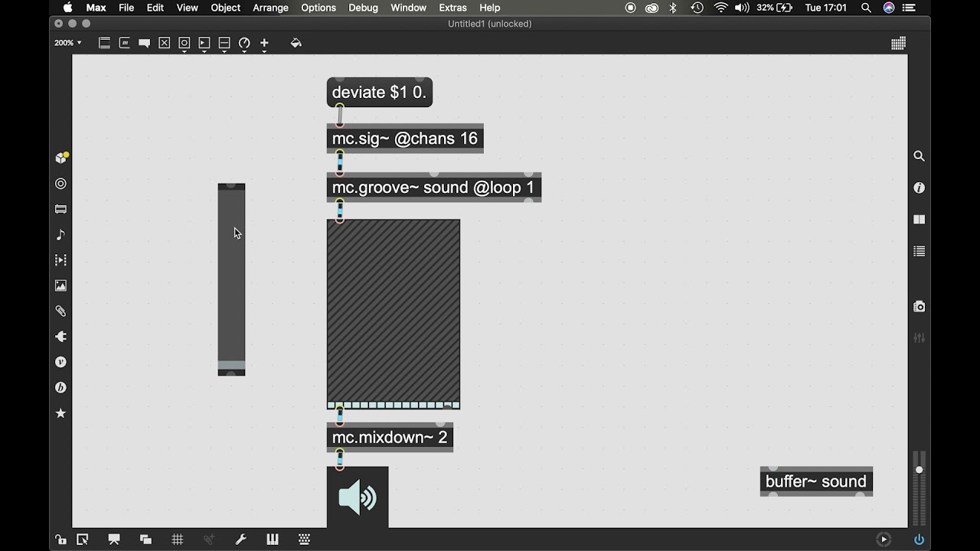Screen dimensions: 980x551
Task: Open the Objects browser in left sidebar
Action: [x=61, y=158]
